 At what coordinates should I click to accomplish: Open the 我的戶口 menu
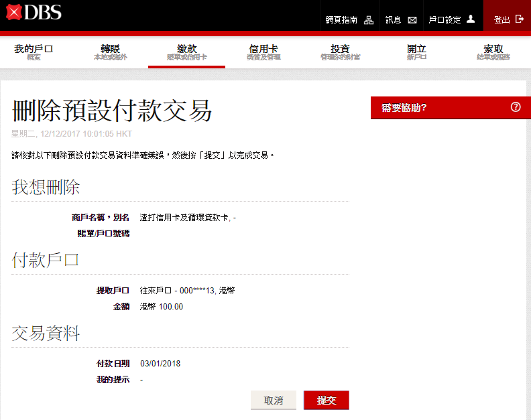click(34, 52)
